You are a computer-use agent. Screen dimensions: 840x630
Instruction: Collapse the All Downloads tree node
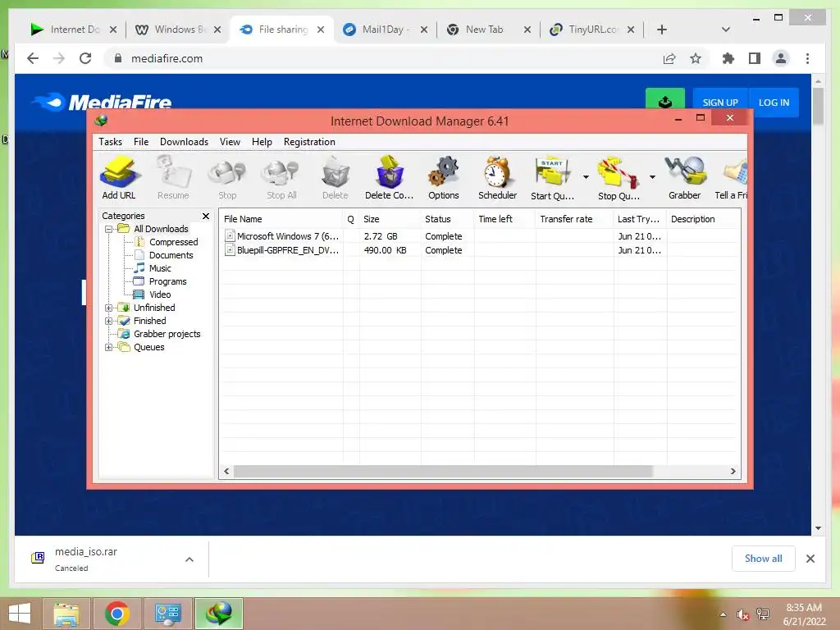tap(109, 230)
